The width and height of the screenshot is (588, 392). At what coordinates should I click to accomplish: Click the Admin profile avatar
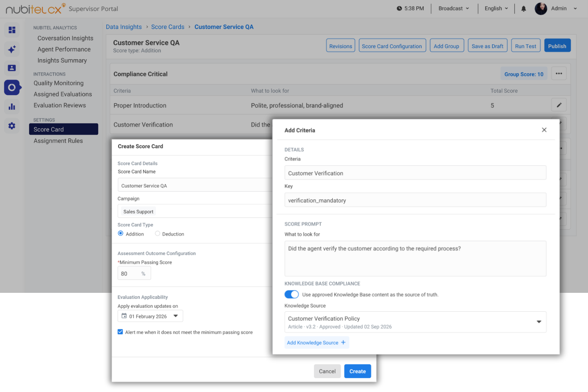(541, 9)
